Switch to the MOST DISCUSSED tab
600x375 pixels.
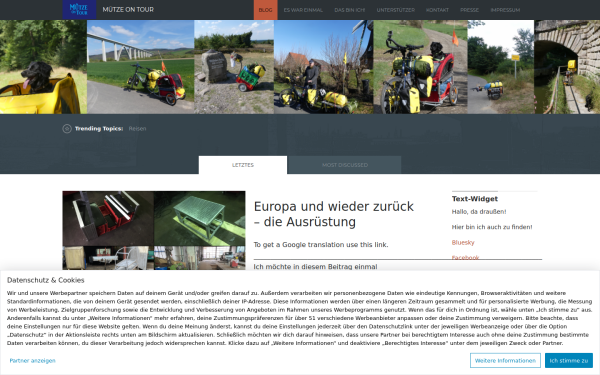point(344,165)
